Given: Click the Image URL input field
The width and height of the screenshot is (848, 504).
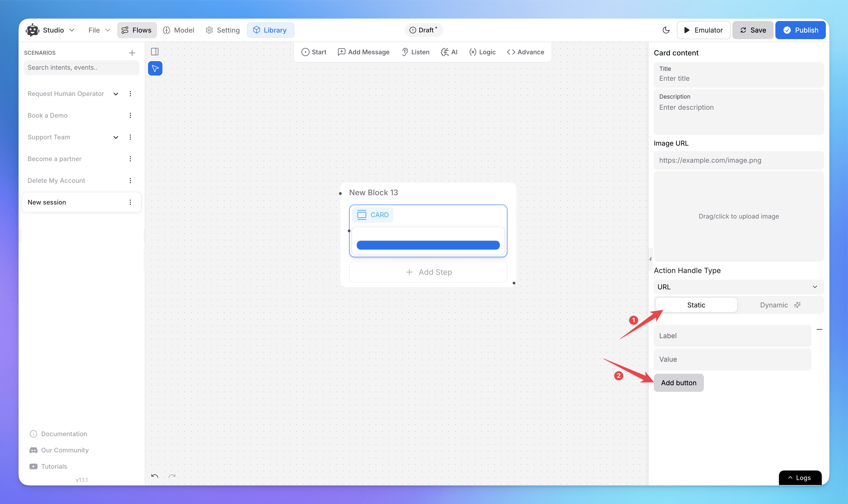Looking at the screenshot, I should [x=739, y=160].
